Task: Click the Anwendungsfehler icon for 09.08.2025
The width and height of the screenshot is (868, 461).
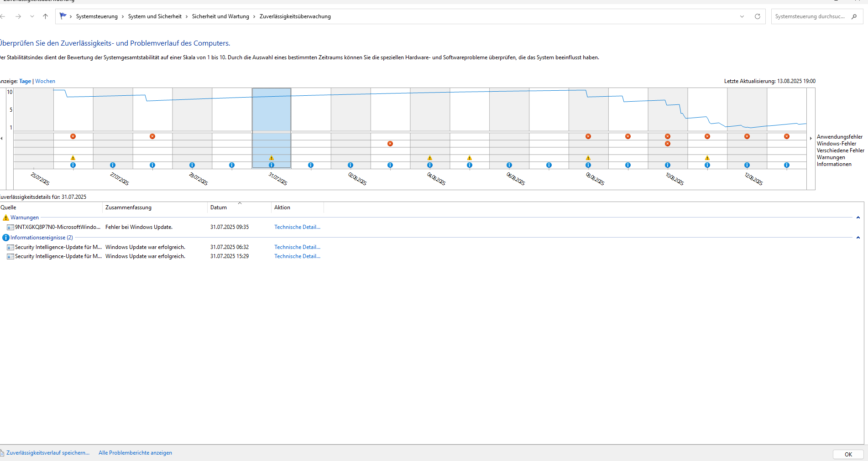Action: point(628,136)
